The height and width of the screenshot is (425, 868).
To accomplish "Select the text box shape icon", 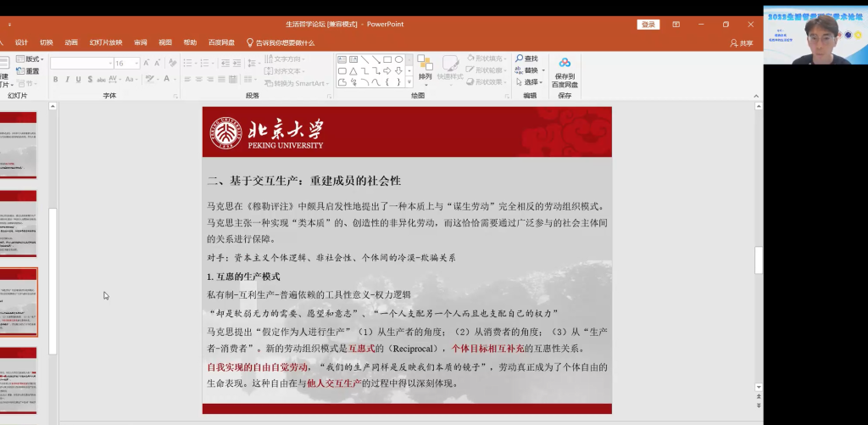I will [342, 59].
